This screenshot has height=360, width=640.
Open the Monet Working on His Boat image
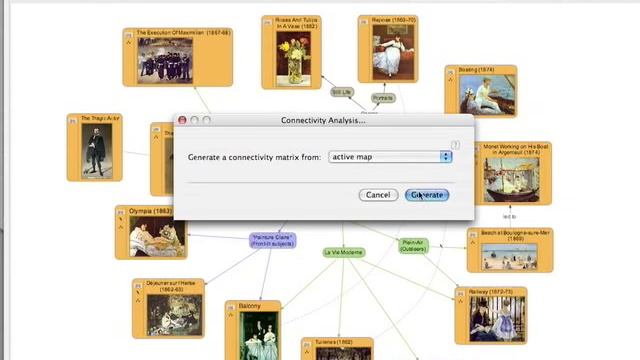[511, 180]
